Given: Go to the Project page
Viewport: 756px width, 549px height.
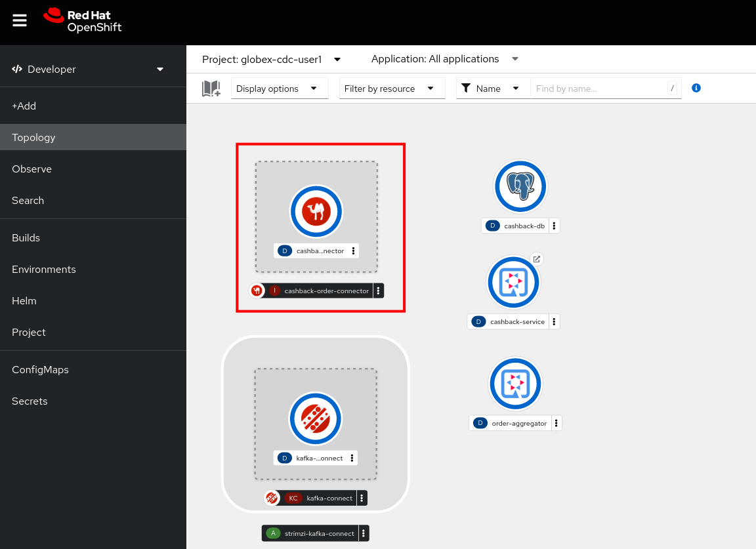Looking at the screenshot, I should [93, 333].
